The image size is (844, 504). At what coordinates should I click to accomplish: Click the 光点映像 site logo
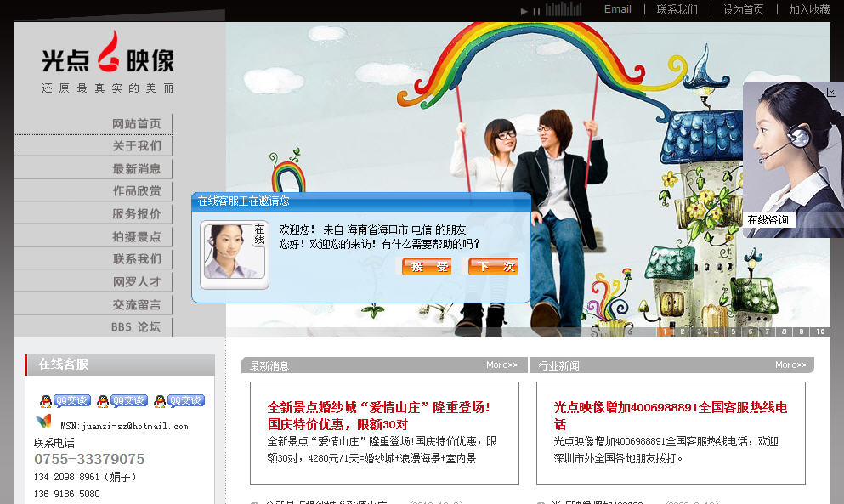[108, 61]
